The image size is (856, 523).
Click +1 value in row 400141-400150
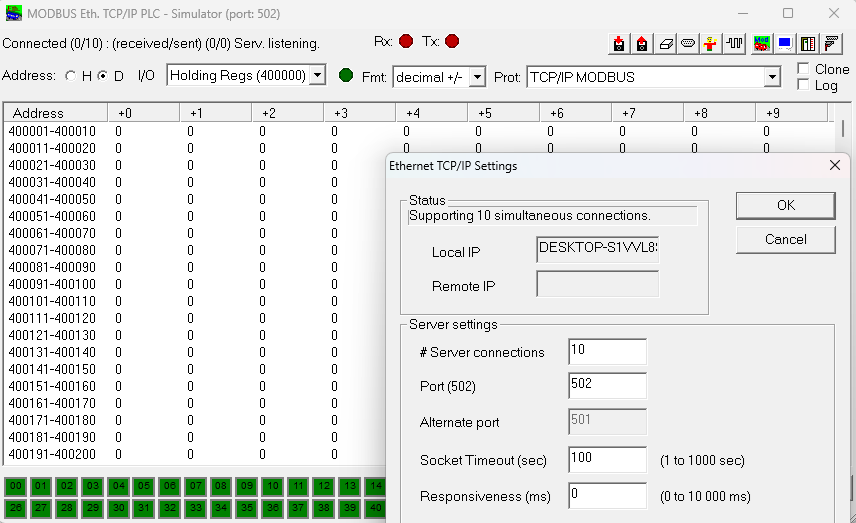pos(191,369)
